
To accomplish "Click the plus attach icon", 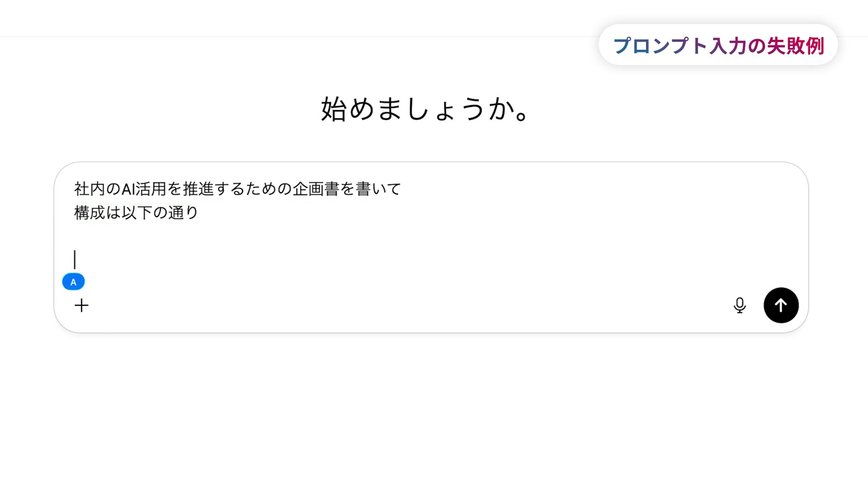I will pos(81,305).
